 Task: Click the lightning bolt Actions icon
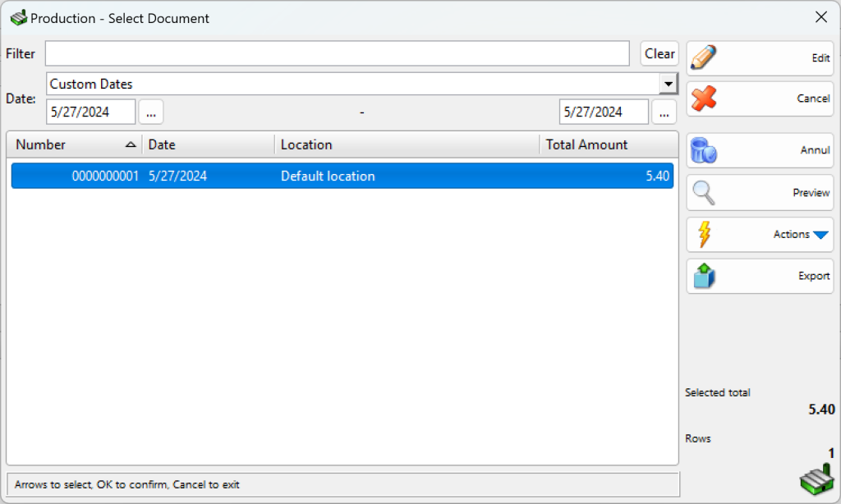tap(704, 234)
